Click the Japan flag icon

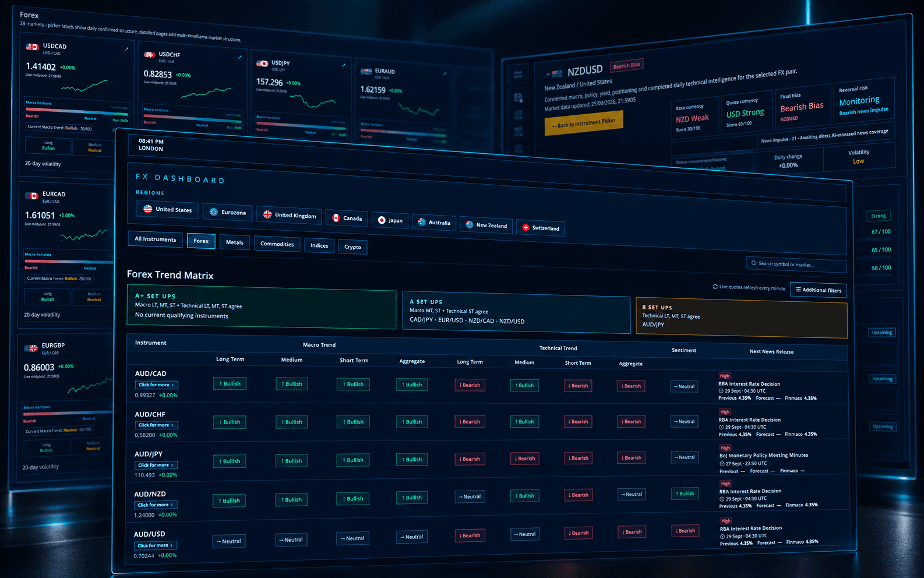[382, 220]
